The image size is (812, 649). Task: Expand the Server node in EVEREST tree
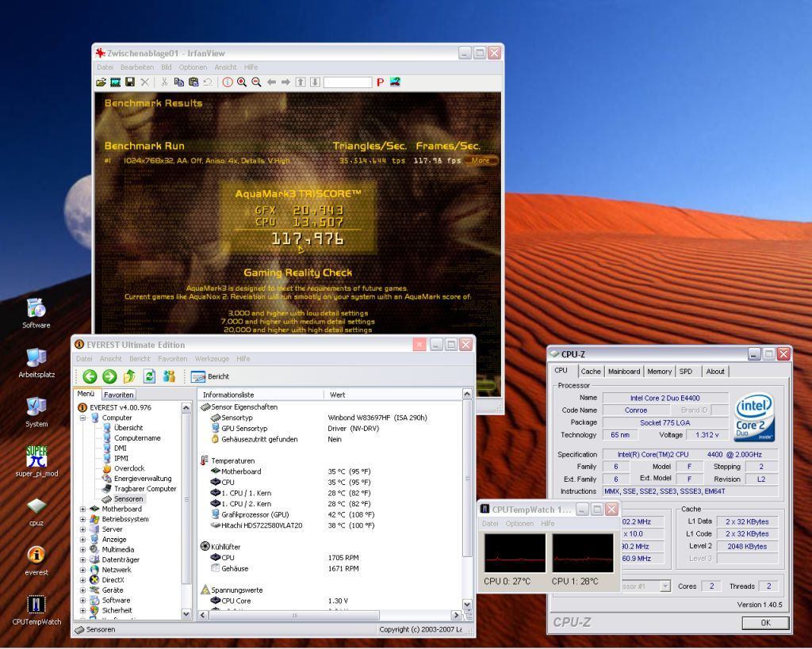82,529
